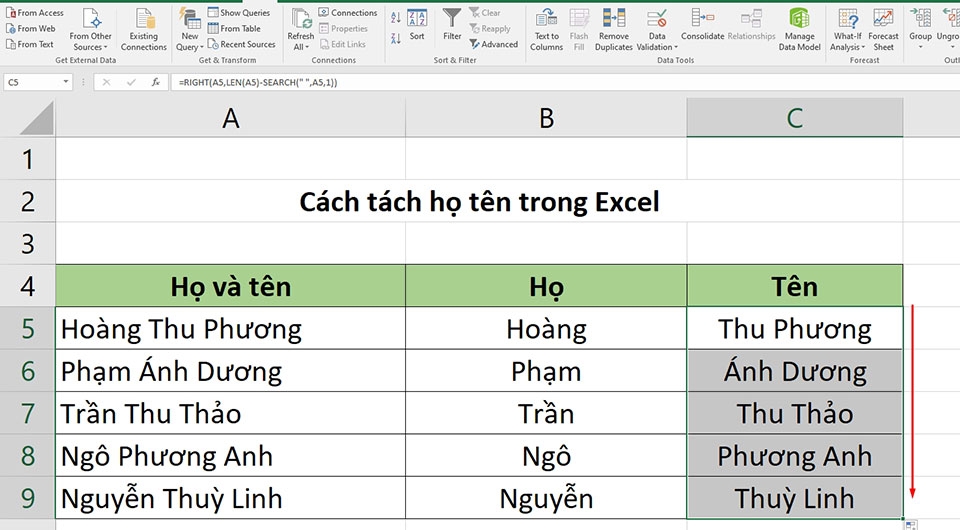
Task: Reapply the filter
Action: click(x=490, y=28)
